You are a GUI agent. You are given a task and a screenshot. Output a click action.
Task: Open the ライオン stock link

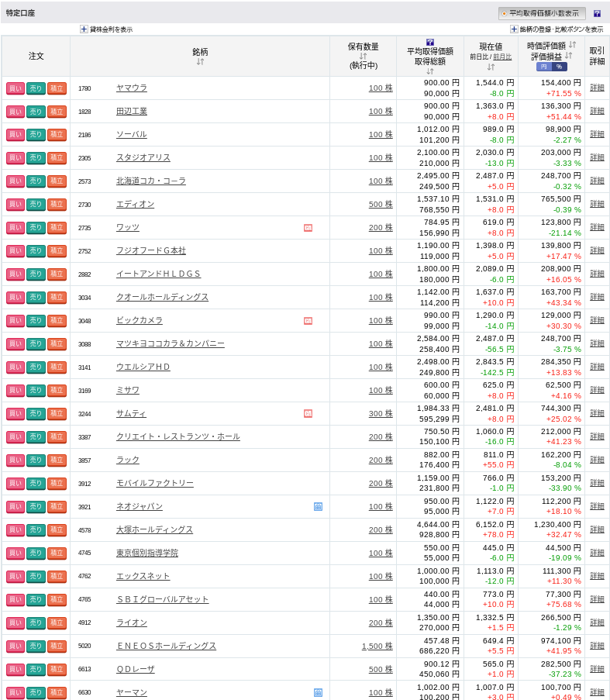click(x=132, y=622)
